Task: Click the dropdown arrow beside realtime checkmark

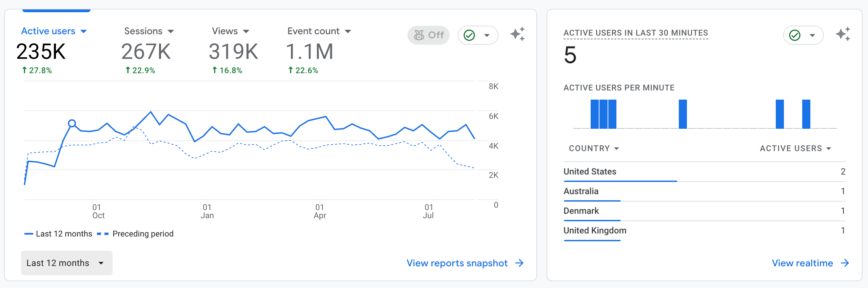Action: pyautogui.click(x=812, y=35)
